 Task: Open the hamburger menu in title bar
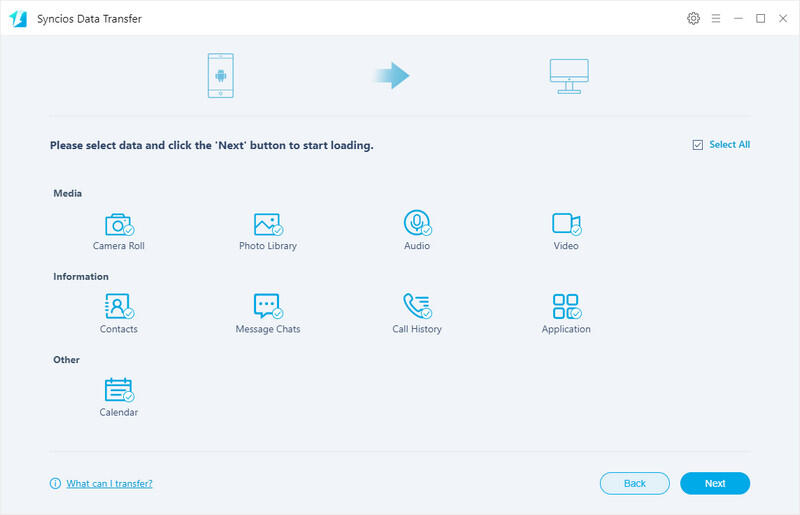tap(715, 18)
